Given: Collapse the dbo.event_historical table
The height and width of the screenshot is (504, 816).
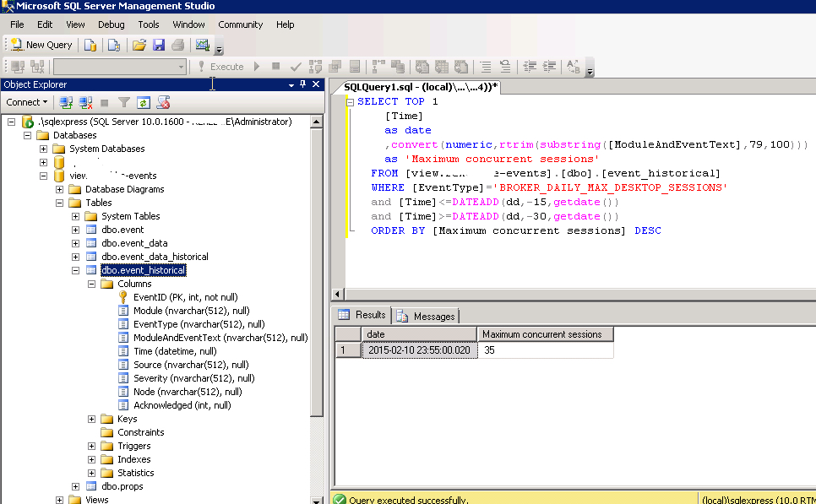Looking at the screenshot, I should pyautogui.click(x=76, y=270).
